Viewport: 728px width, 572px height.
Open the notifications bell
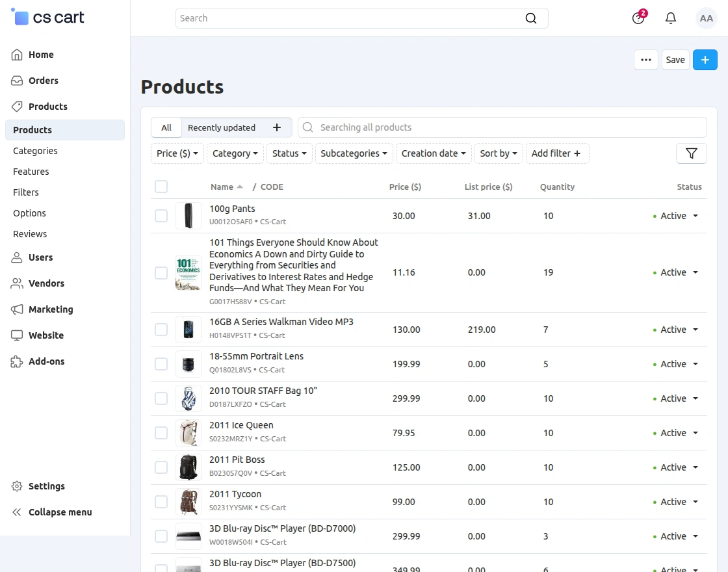coord(670,18)
